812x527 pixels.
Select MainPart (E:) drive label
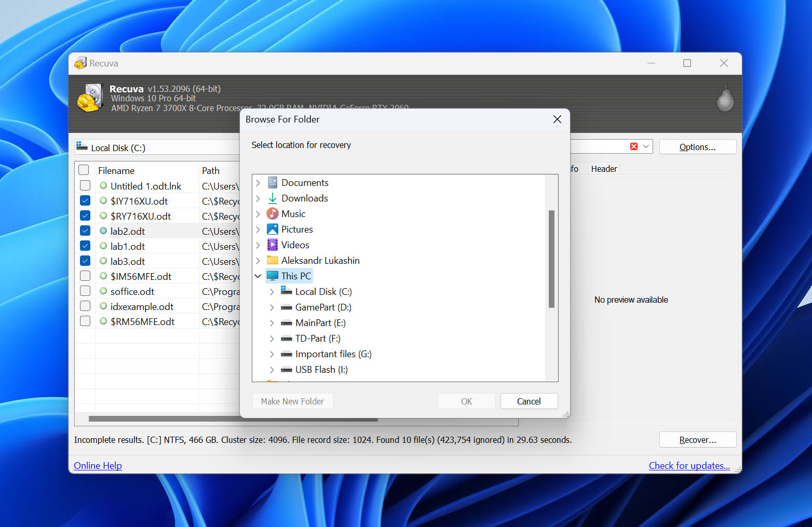[320, 323]
